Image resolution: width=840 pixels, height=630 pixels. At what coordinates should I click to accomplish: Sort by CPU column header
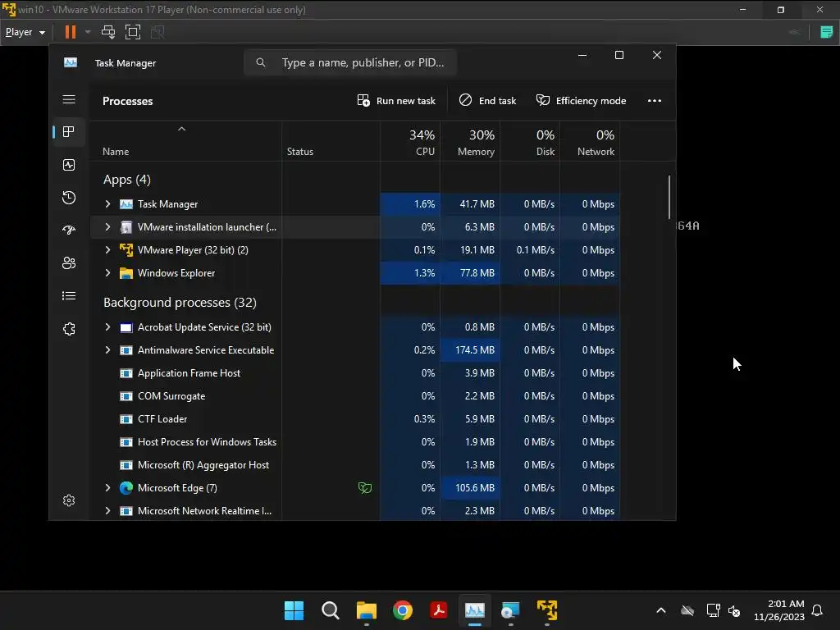click(x=410, y=143)
